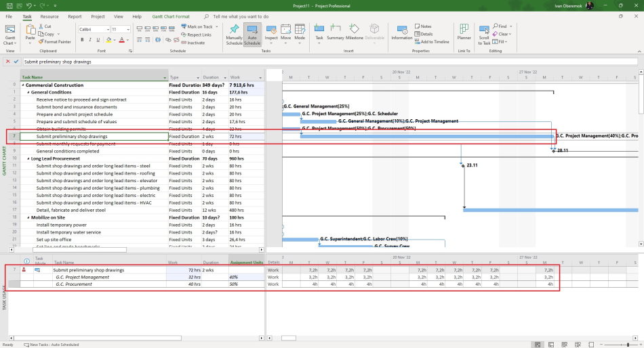
Task: Mark task 0% complete
Action: pos(140,29)
